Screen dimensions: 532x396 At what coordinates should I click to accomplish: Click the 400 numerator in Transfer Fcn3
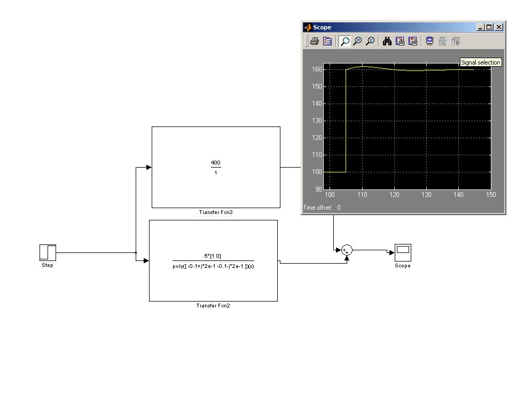point(215,162)
